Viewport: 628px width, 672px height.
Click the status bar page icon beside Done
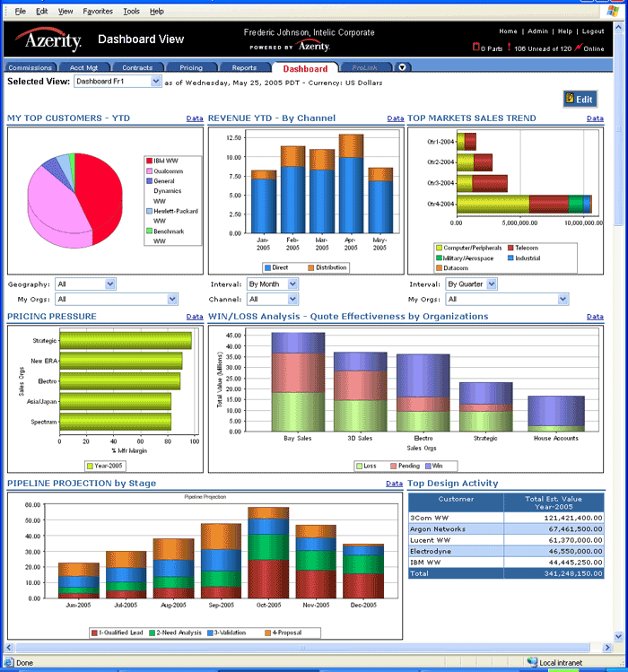(x=9, y=662)
